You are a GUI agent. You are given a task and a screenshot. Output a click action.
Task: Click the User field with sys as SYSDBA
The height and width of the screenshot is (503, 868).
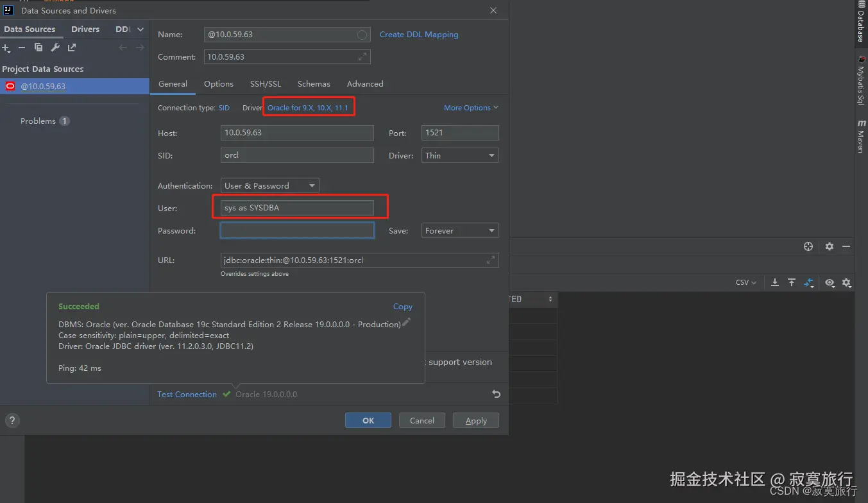click(x=297, y=208)
